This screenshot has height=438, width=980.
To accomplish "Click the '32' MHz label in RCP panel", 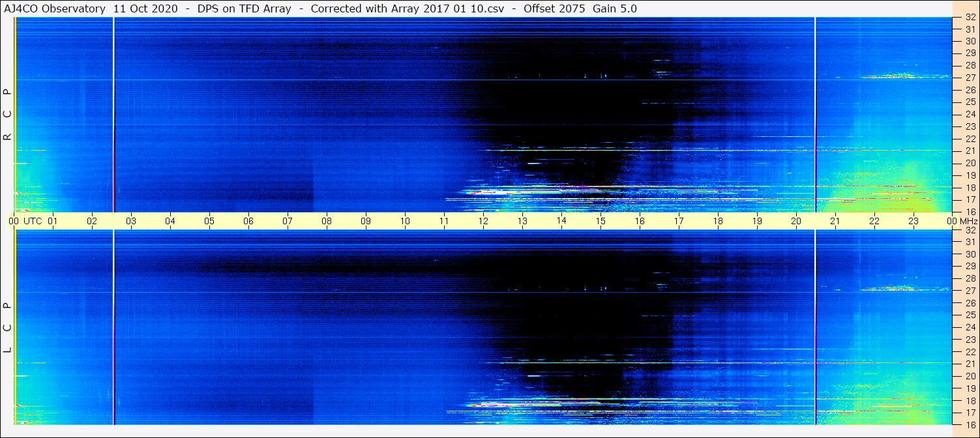I will [x=970, y=17].
